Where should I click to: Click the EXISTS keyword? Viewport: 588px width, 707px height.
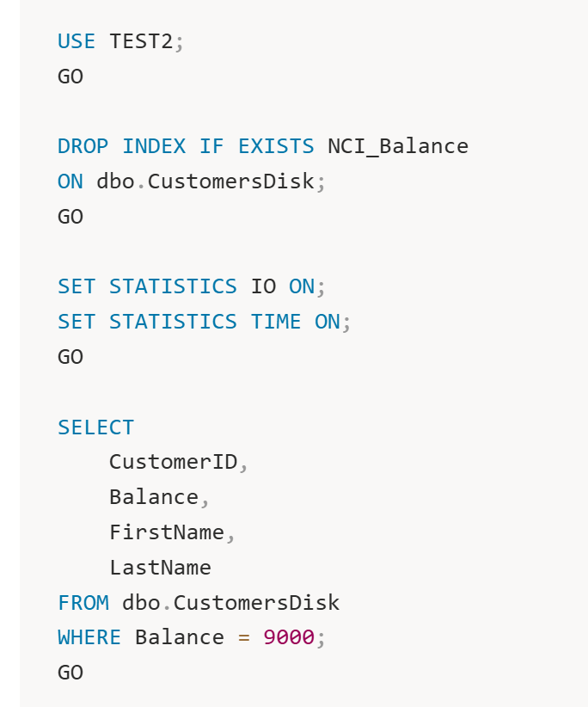click(276, 146)
